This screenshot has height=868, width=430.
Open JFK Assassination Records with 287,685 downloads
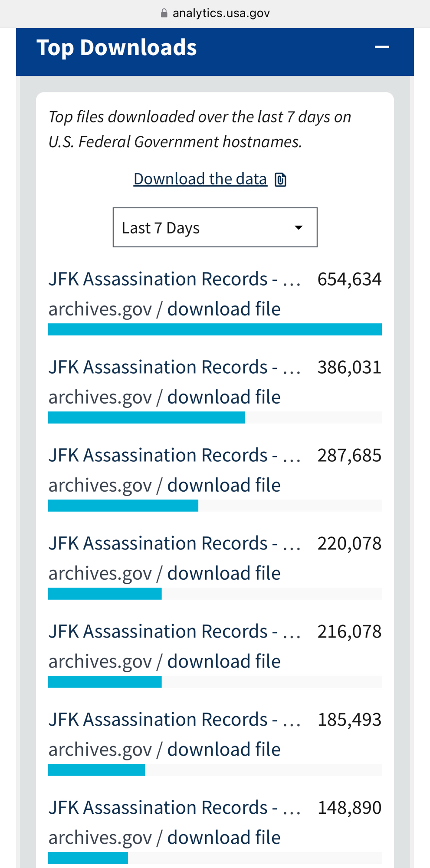click(174, 455)
